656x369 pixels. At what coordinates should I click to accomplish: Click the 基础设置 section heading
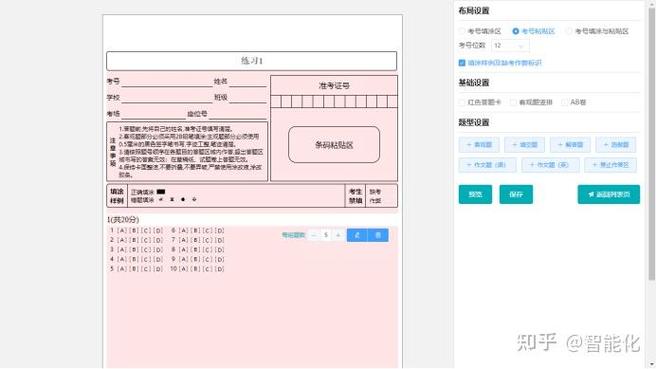474,83
